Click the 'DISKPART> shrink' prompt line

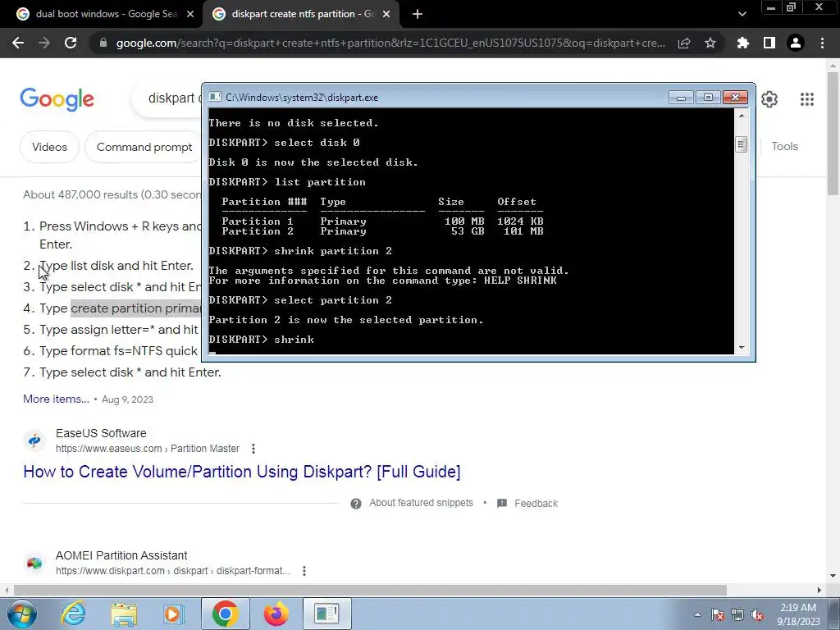(x=262, y=340)
